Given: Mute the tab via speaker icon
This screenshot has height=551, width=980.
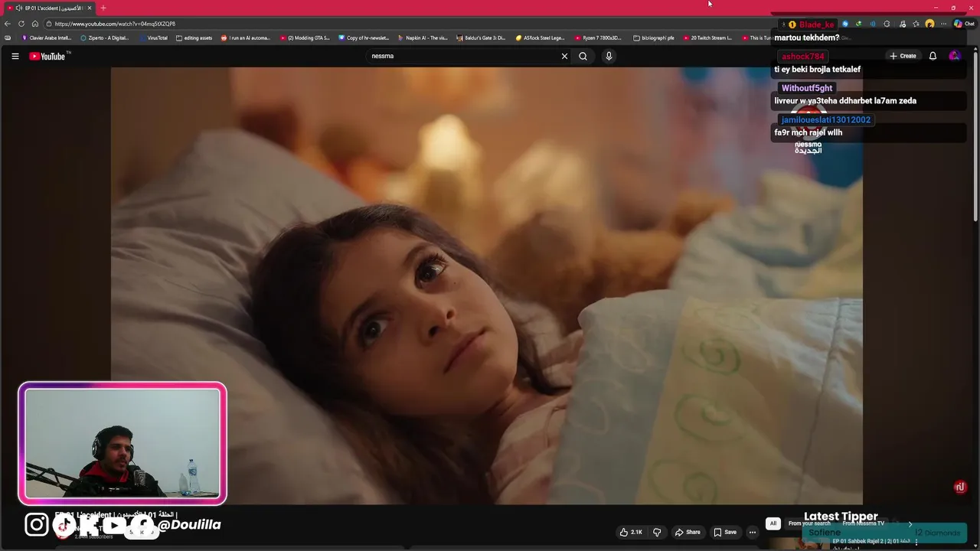Looking at the screenshot, I should [x=18, y=8].
